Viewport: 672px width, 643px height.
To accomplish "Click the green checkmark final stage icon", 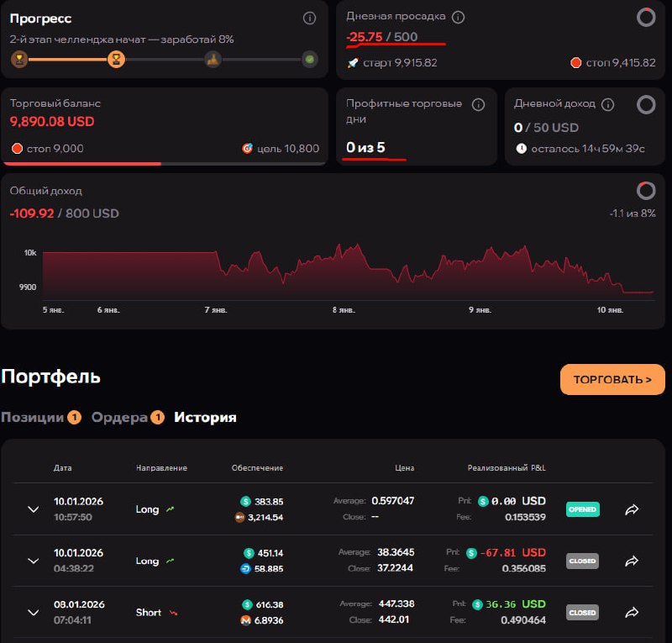I will click(x=310, y=60).
